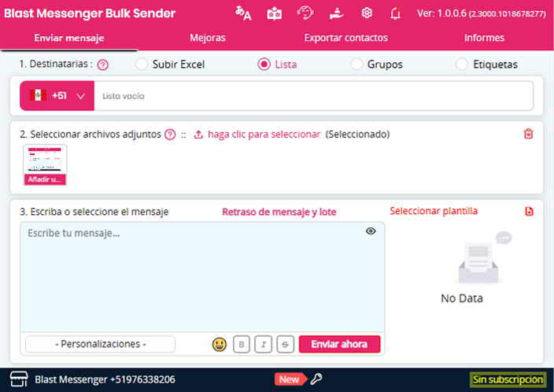Open notifications bell icon
Viewport: 554px width, 392px height.
click(395, 13)
